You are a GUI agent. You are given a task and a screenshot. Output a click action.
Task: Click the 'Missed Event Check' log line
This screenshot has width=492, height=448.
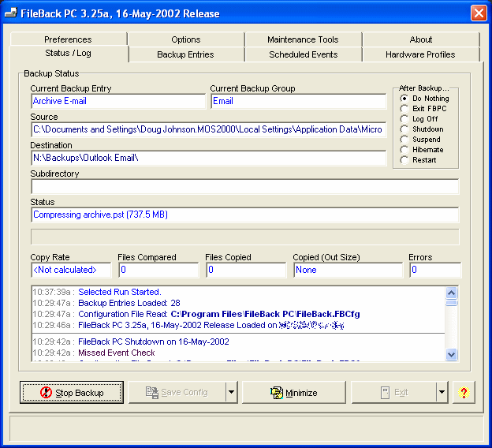(x=117, y=353)
